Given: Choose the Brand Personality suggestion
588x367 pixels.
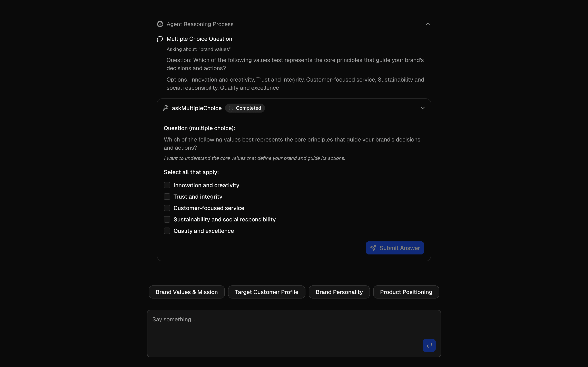Looking at the screenshot, I should [x=339, y=292].
